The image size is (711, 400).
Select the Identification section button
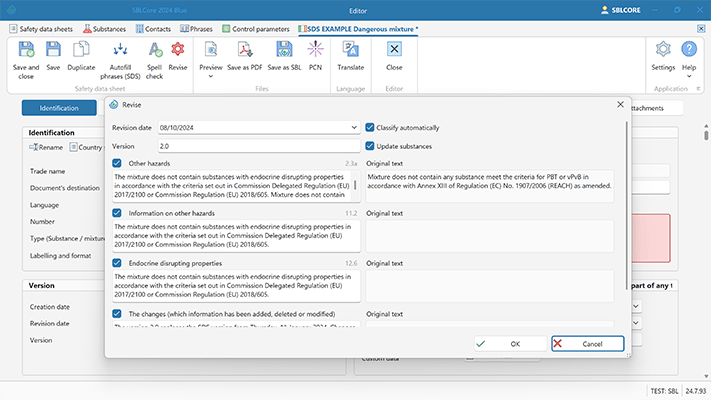tap(59, 108)
